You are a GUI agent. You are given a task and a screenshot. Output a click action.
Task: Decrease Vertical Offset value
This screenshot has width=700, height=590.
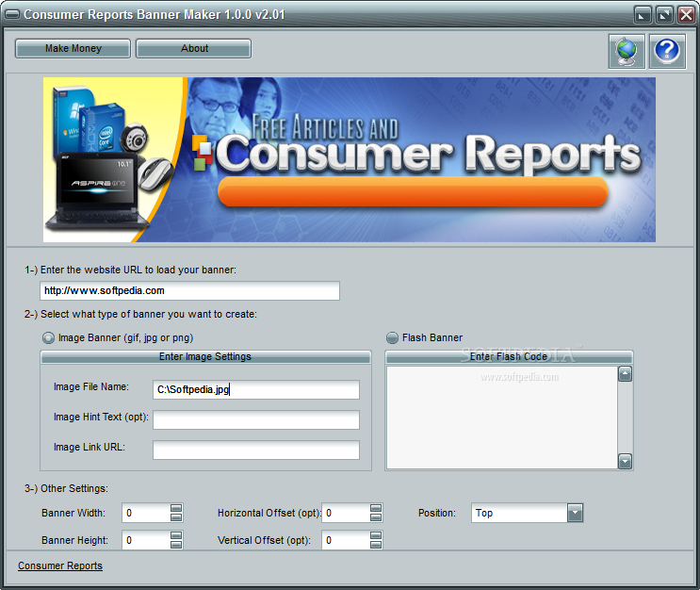(x=376, y=545)
